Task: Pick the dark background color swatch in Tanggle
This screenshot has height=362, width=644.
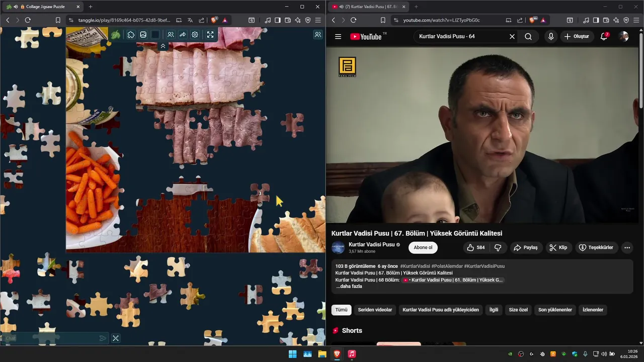Action: point(155,35)
